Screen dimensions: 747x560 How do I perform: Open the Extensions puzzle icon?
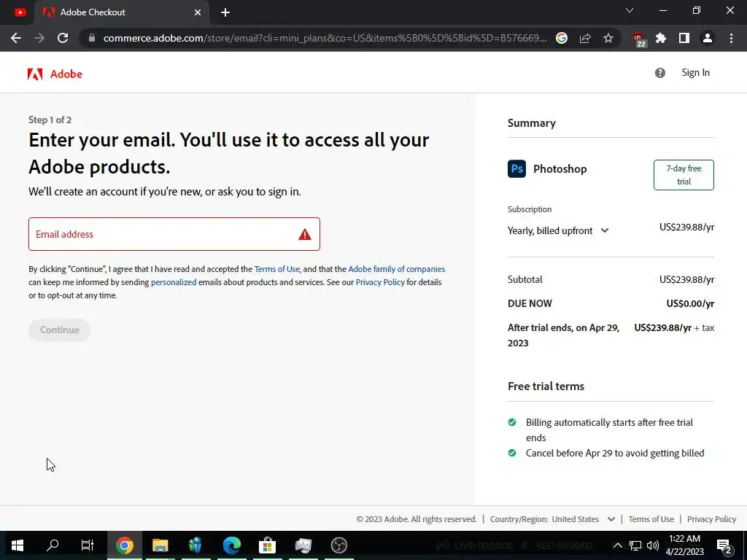[x=661, y=38]
